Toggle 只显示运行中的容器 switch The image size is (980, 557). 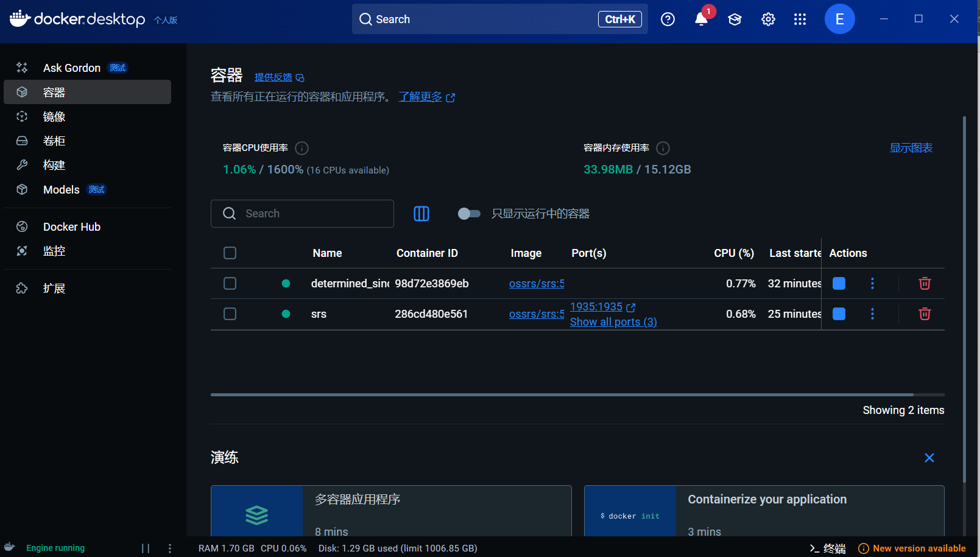pyautogui.click(x=469, y=214)
